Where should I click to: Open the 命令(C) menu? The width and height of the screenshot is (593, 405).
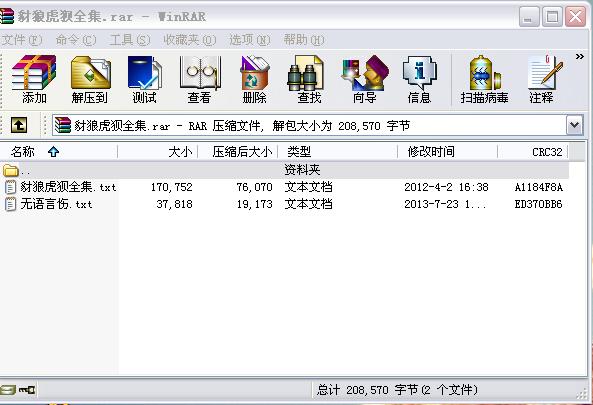click(x=76, y=40)
